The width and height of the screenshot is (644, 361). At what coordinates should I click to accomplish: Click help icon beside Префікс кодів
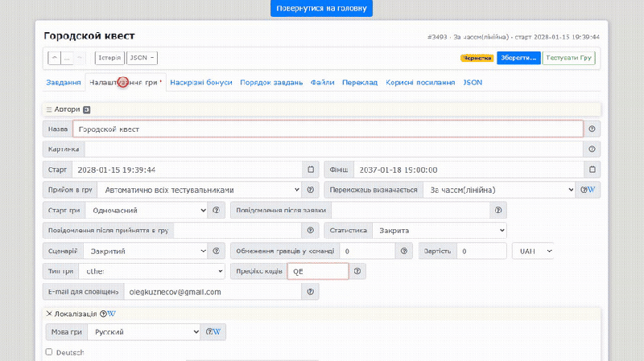coord(357,271)
